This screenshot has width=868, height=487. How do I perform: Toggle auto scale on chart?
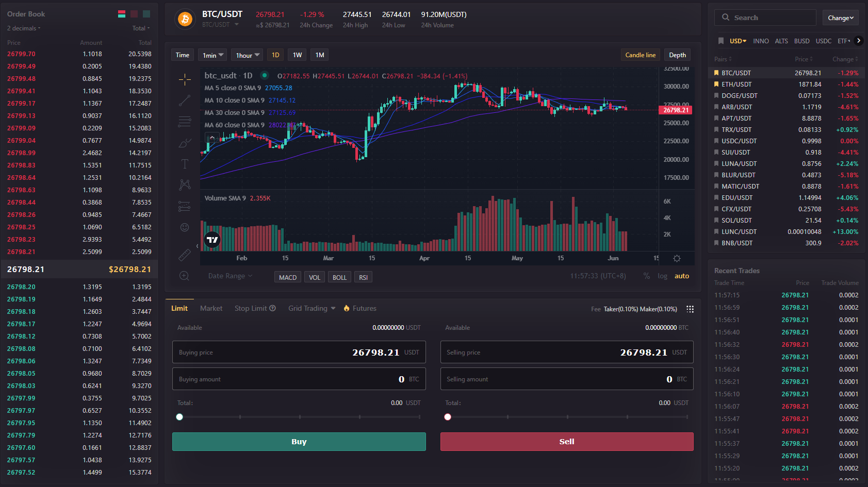(682, 276)
